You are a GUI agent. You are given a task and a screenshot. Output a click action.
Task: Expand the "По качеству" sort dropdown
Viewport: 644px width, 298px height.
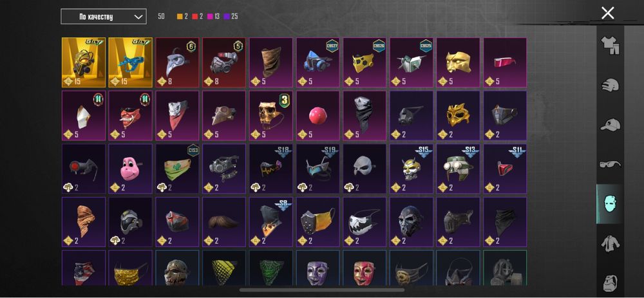(x=104, y=17)
